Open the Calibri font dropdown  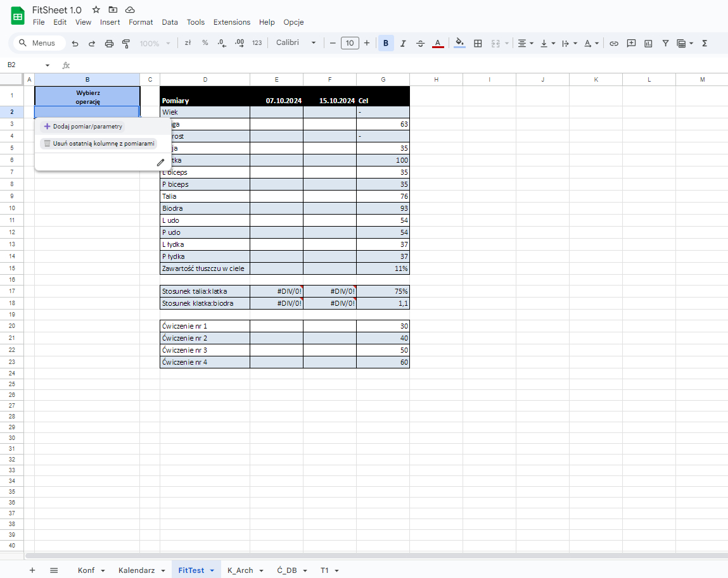[x=296, y=43]
